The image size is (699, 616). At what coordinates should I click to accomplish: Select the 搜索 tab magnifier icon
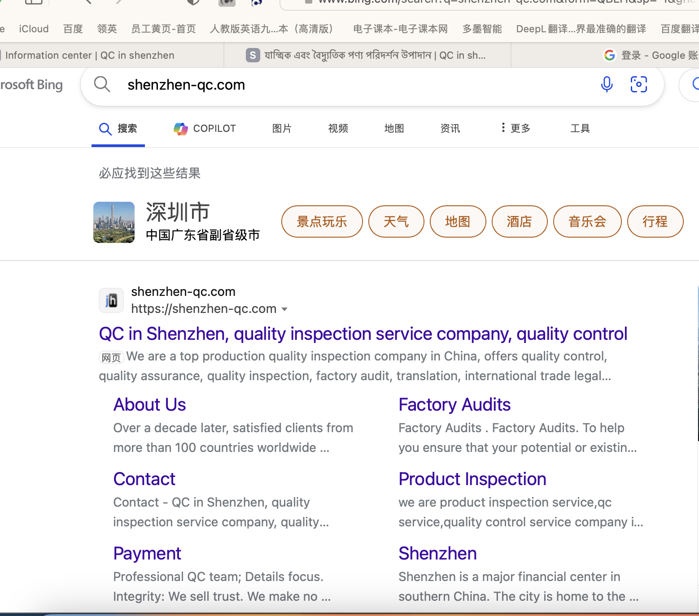click(x=105, y=129)
